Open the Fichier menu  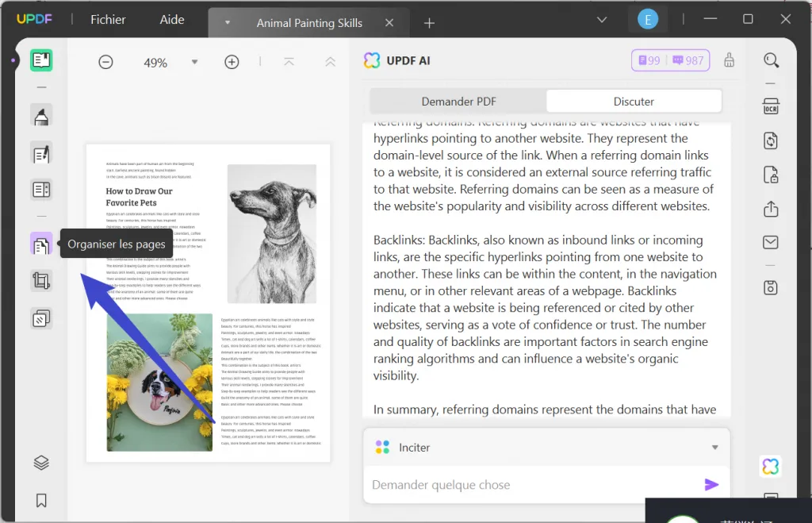tap(107, 20)
